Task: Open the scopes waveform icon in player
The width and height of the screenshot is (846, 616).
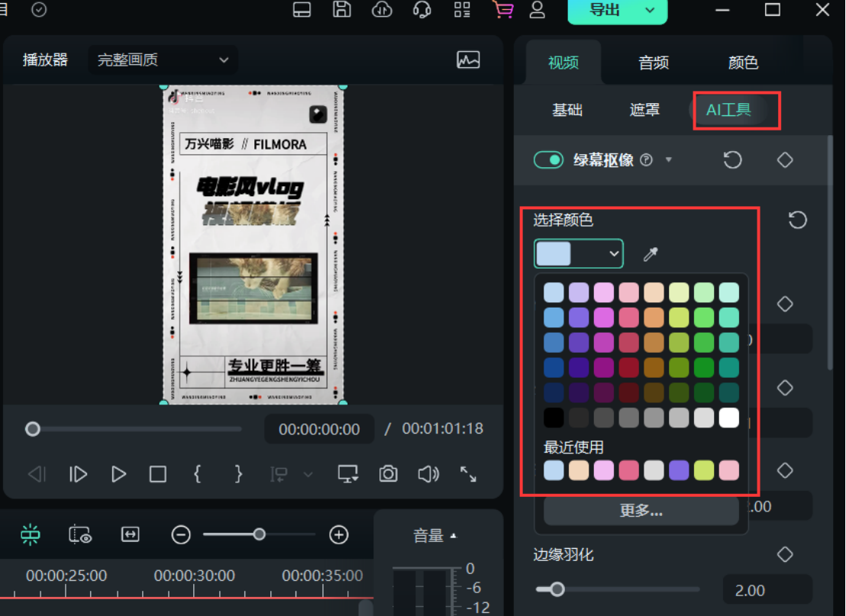Action: (x=468, y=60)
